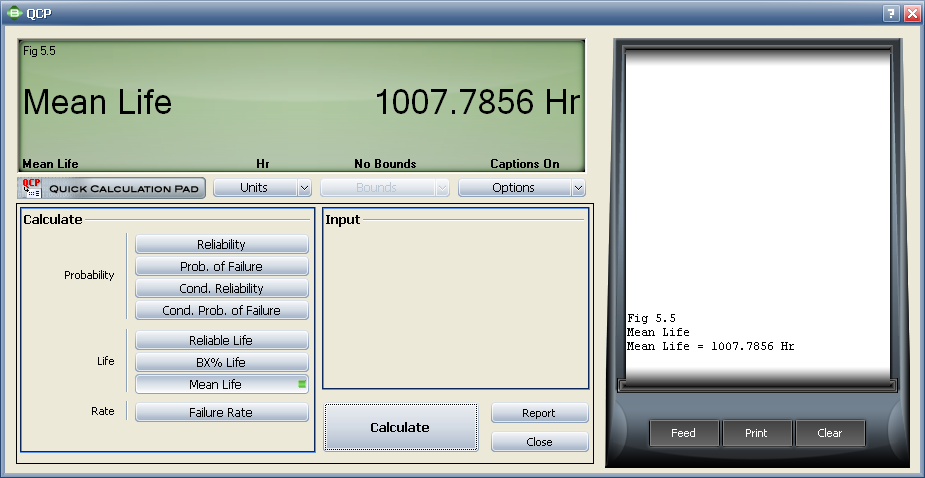The height and width of the screenshot is (478, 925).
Task: Open the Options dropdown arrow
Action: 578,188
